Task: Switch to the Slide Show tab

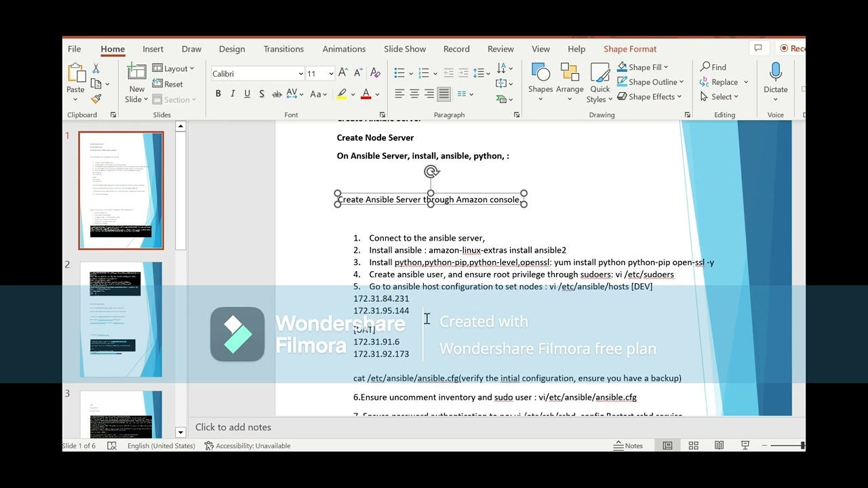Action: pyautogui.click(x=405, y=49)
